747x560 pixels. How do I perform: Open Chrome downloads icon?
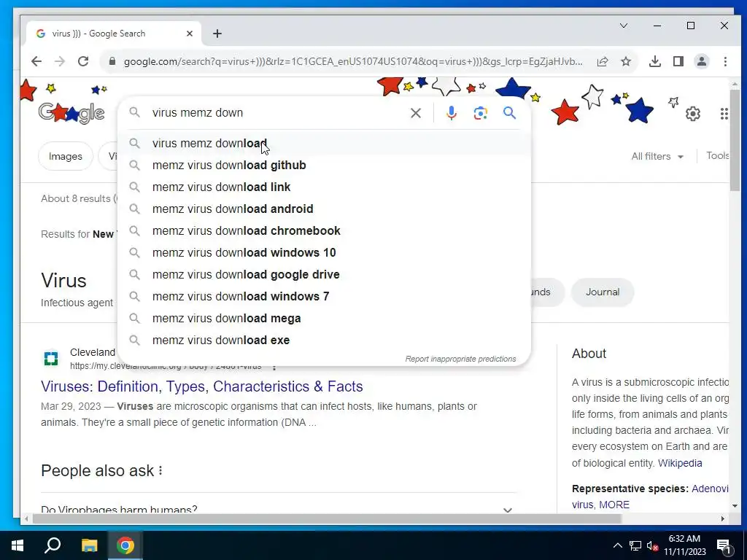tap(655, 61)
